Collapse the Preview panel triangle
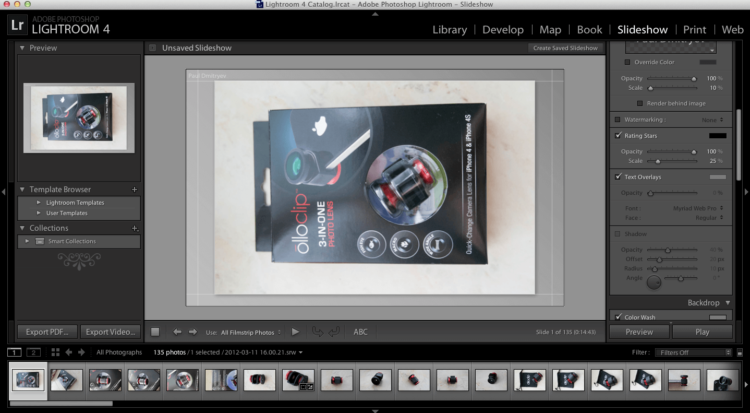750x413 pixels. click(x=22, y=48)
